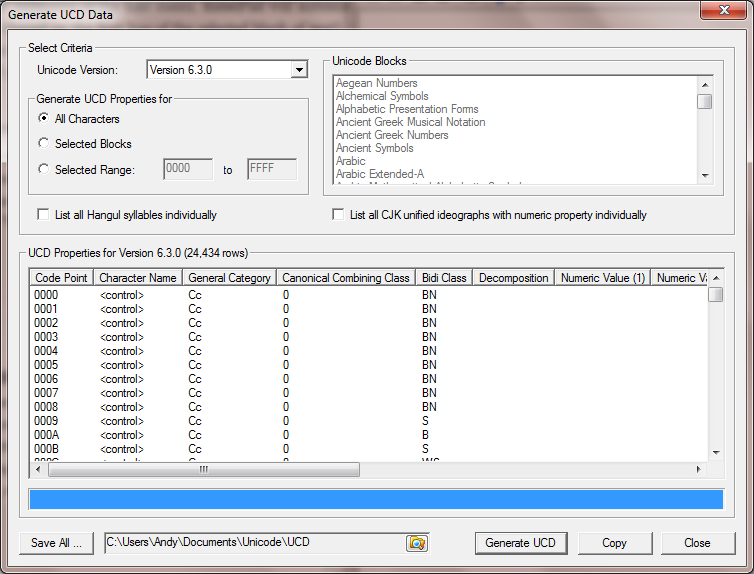
Task: Enable List all CJK unified ideographs checkbox
Action: (338, 214)
